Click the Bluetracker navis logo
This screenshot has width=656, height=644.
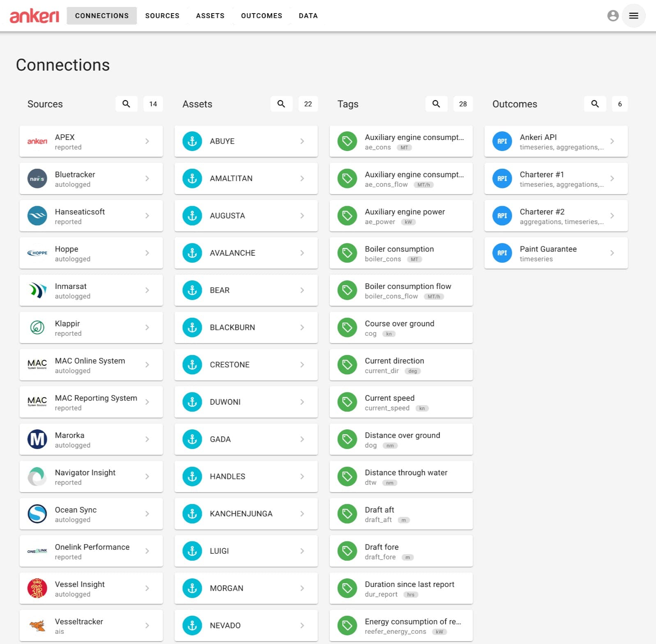point(37,179)
